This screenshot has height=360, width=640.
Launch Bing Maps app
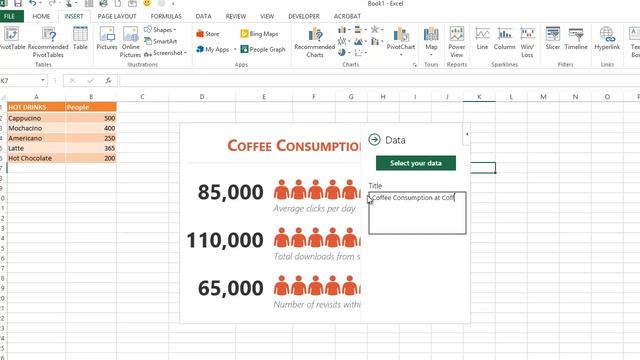[x=259, y=34]
